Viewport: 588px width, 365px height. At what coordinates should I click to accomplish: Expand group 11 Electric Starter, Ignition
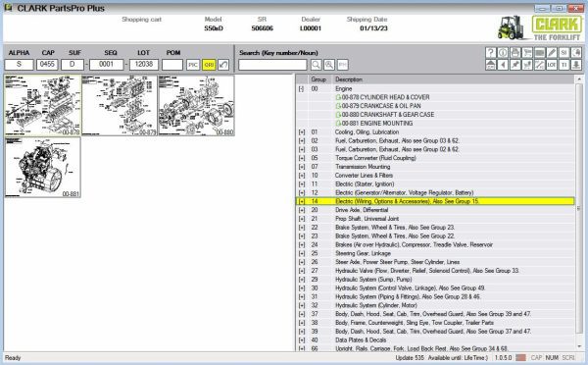(302, 184)
